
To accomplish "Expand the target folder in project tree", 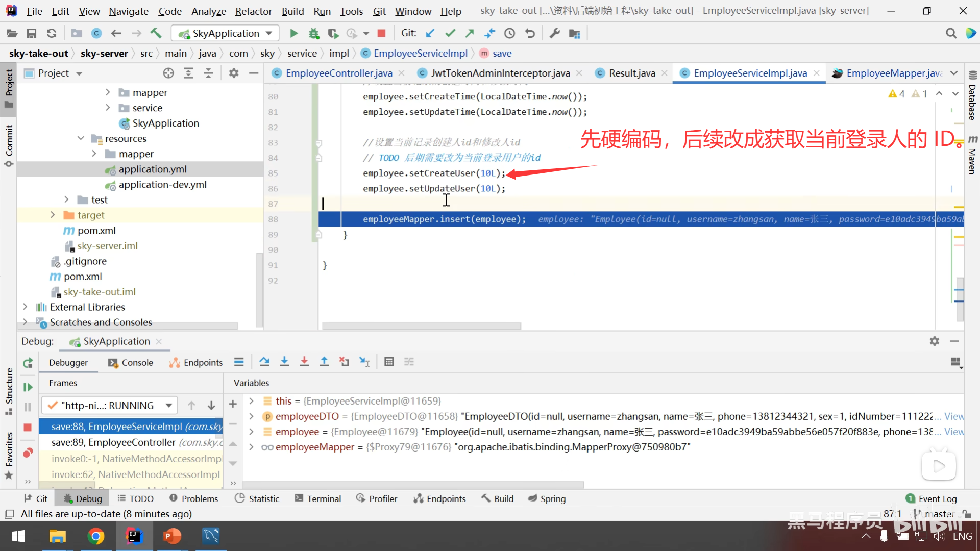I will (53, 215).
